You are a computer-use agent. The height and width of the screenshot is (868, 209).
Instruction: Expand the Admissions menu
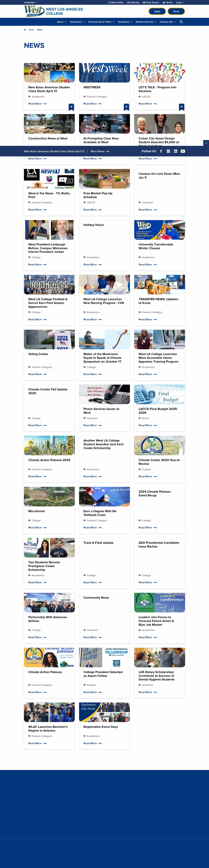(x=77, y=22)
